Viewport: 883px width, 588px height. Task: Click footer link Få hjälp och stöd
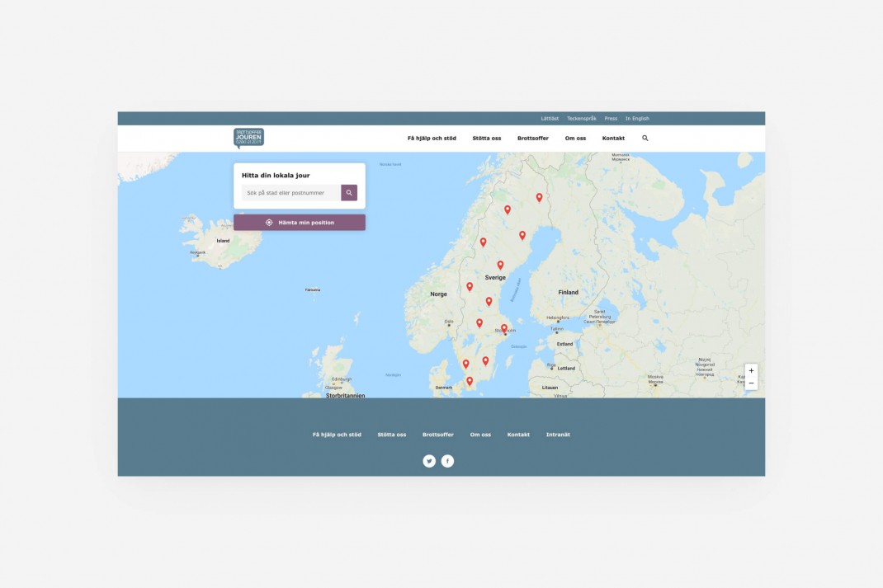[337, 435]
